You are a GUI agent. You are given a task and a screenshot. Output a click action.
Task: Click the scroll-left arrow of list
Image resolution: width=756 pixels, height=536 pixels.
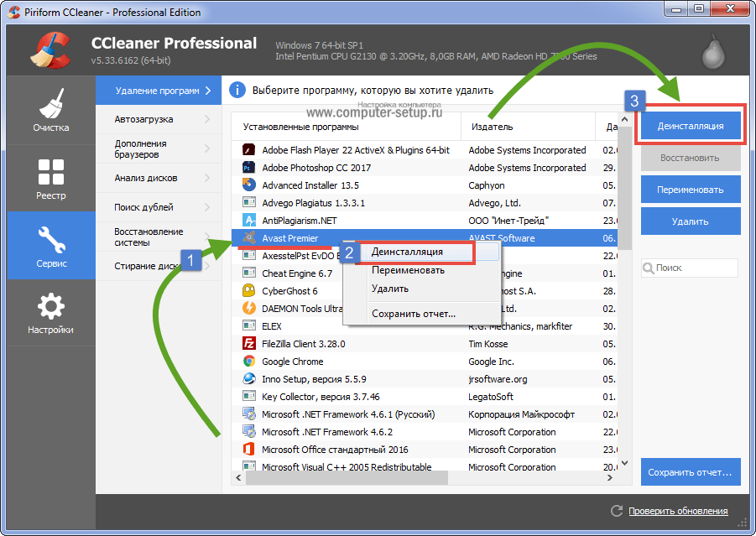(x=238, y=477)
